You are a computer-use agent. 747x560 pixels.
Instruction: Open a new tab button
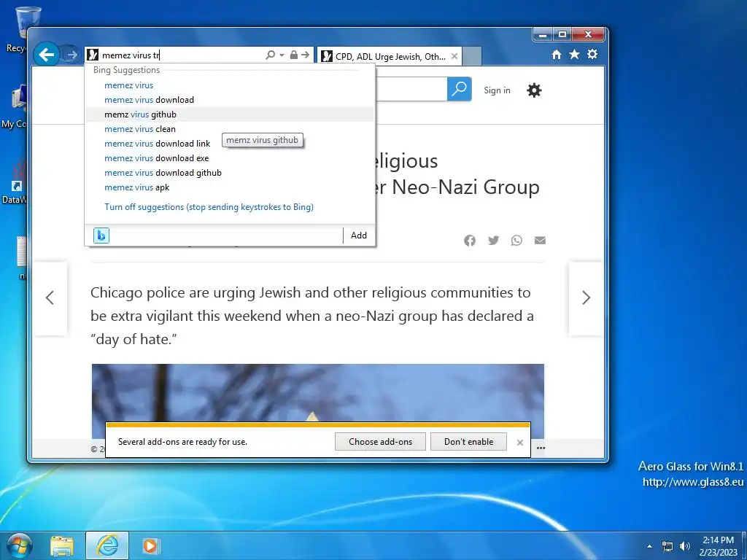(x=472, y=56)
